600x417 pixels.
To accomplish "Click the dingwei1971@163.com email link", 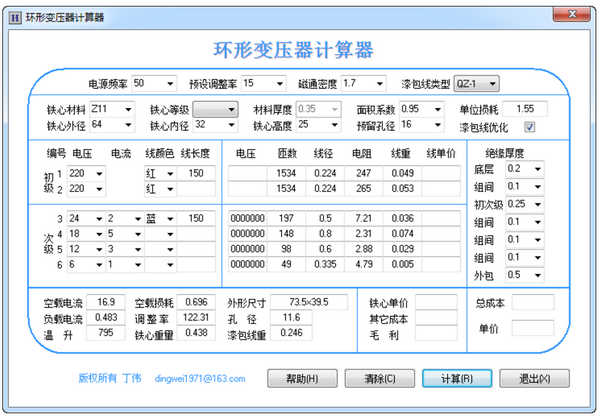I will 200,379.
